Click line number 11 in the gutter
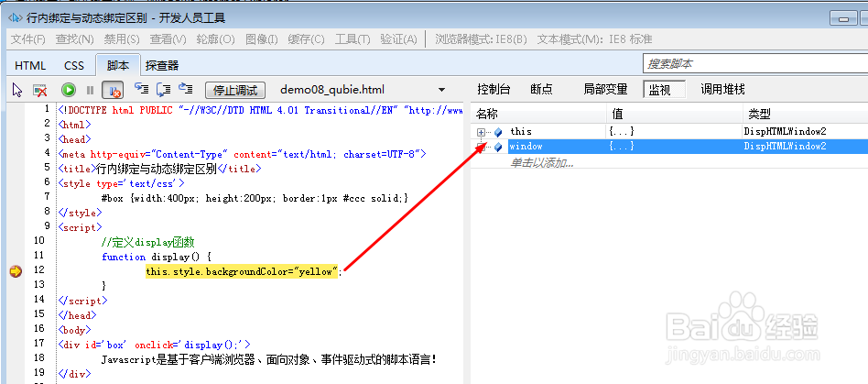868x384 pixels. (x=38, y=256)
